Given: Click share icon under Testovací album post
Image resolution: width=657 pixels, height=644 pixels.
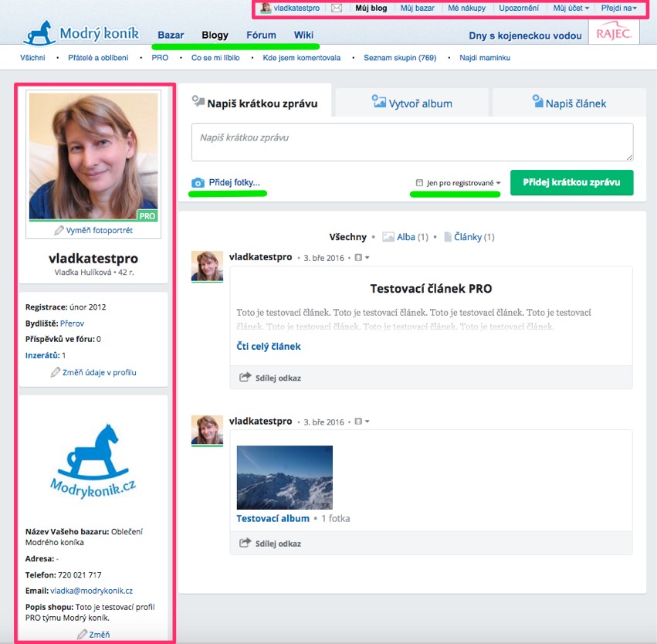Looking at the screenshot, I should click(x=246, y=544).
